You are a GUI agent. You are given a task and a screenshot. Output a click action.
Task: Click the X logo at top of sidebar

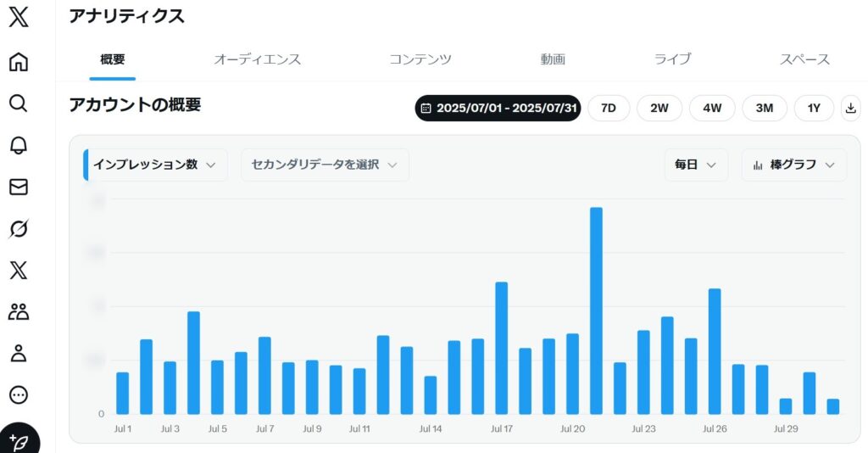click(x=19, y=17)
